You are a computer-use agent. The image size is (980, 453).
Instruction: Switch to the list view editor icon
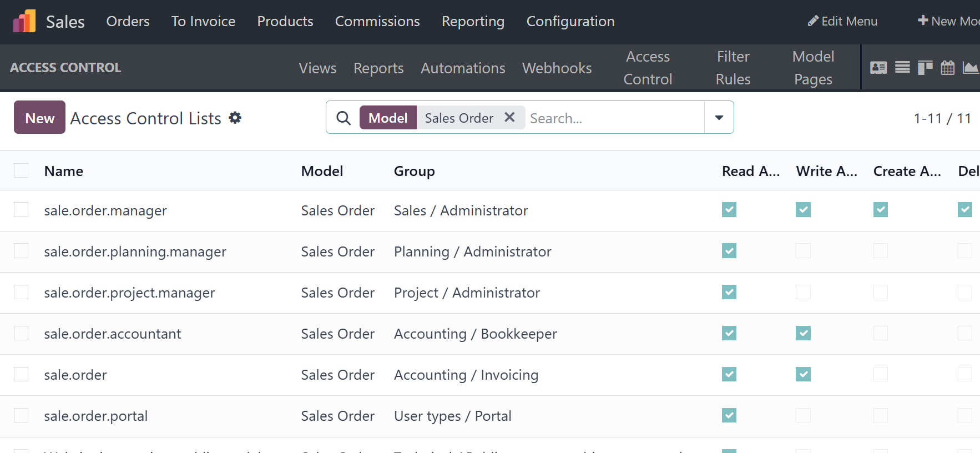click(x=902, y=68)
